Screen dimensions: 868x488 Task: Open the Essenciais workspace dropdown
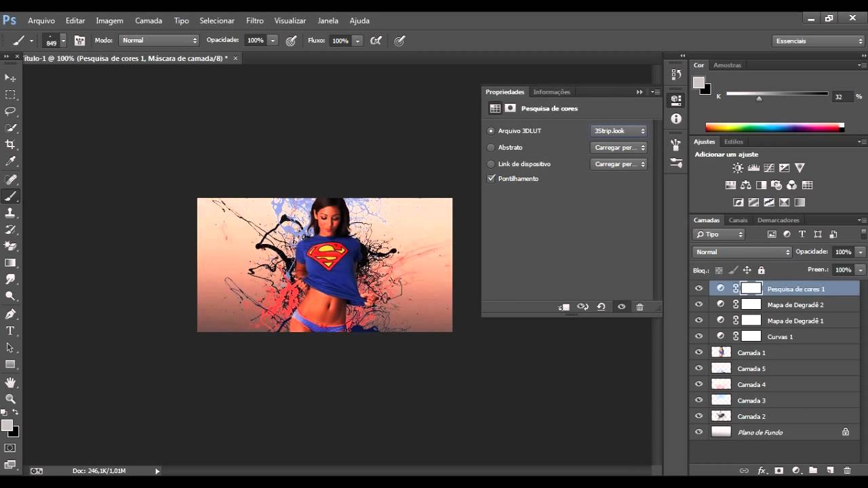818,41
